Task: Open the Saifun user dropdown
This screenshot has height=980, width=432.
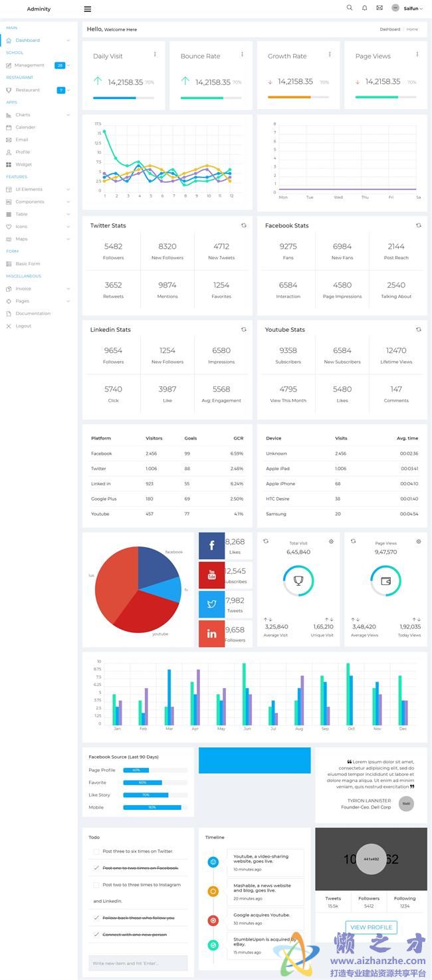Action: click(x=406, y=9)
